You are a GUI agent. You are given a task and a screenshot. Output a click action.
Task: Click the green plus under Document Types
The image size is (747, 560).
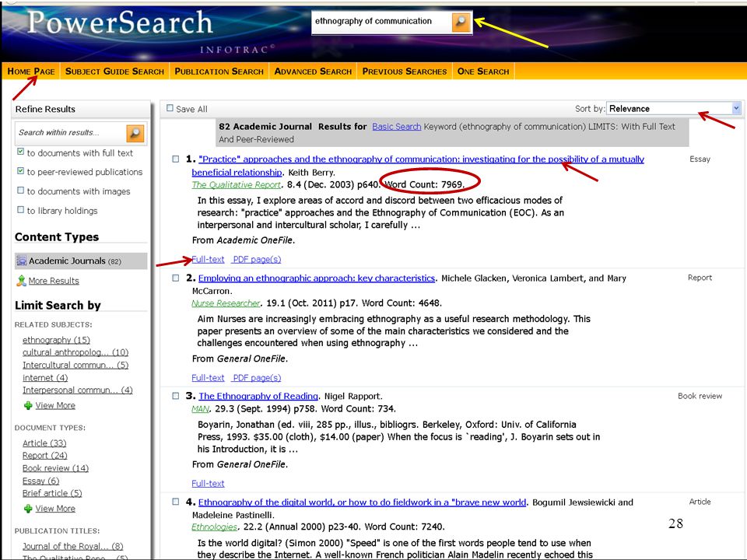coord(28,508)
